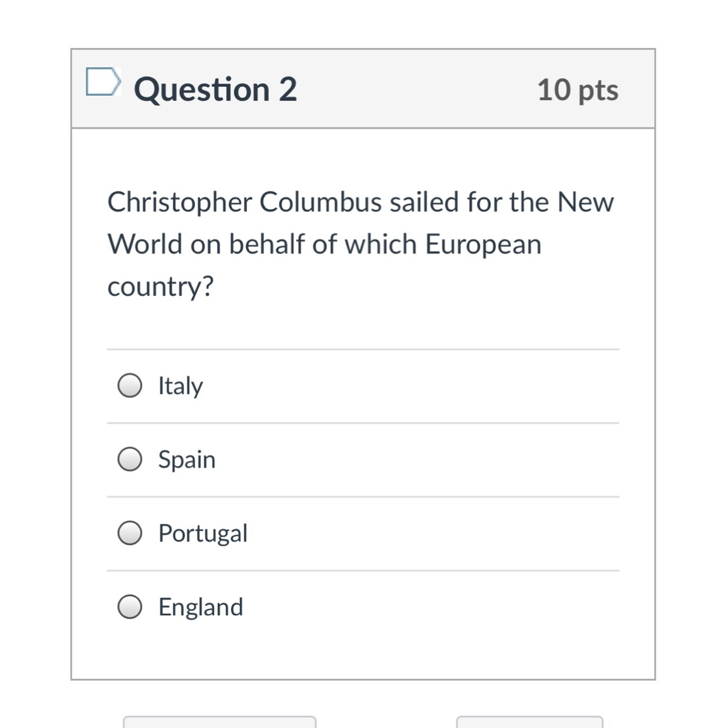Pick the Portugal radio button
The width and height of the screenshot is (727, 728).
pos(130,533)
